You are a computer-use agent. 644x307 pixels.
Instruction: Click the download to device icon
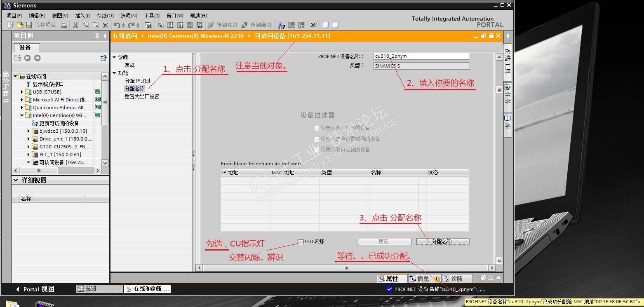pyautogui.click(x=170, y=25)
